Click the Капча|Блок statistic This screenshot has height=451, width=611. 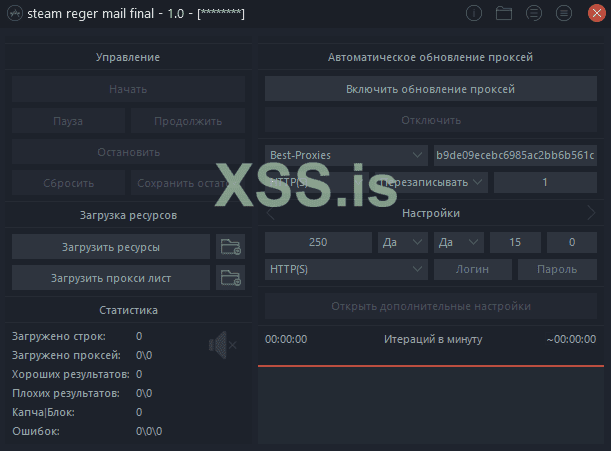77,412
